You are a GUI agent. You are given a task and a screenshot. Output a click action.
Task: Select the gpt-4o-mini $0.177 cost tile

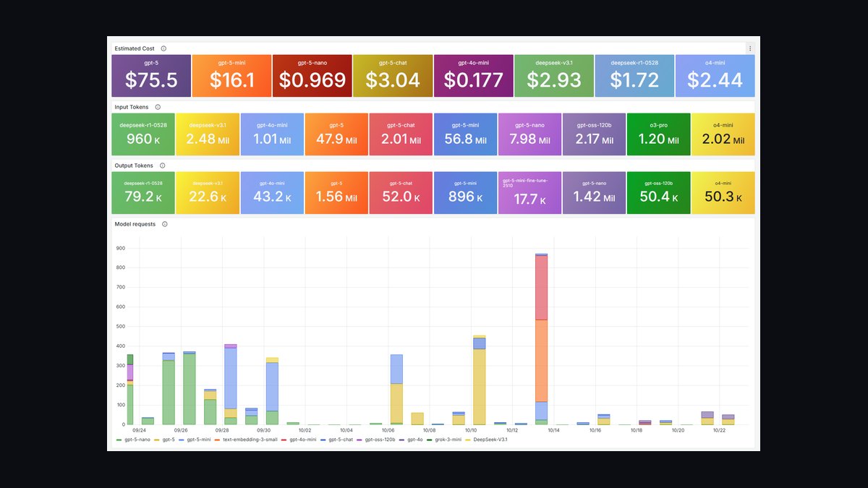[x=474, y=76]
